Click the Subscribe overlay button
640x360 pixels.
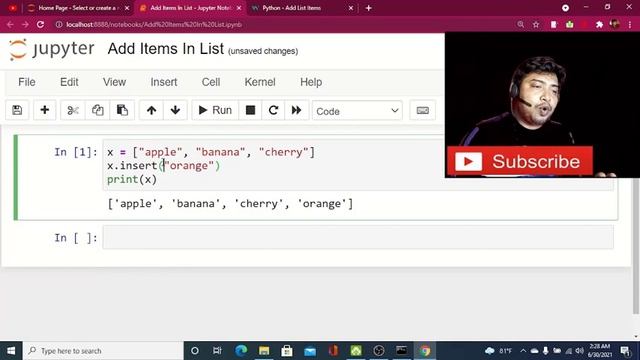click(x=520, y=161)
